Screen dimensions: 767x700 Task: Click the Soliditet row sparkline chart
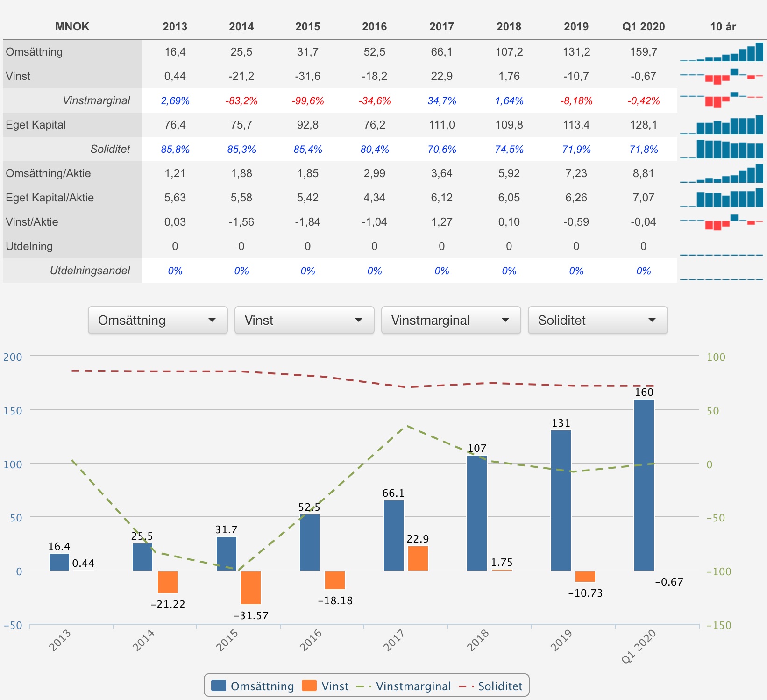coord(722,149)
